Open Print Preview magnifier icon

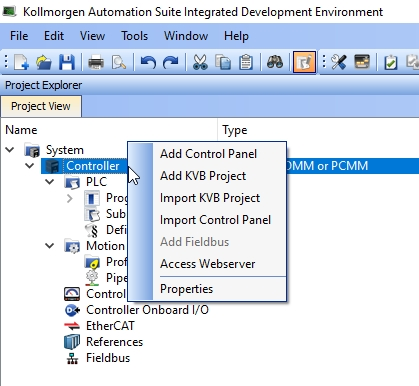pyautogui.click(x=119, y=62)
